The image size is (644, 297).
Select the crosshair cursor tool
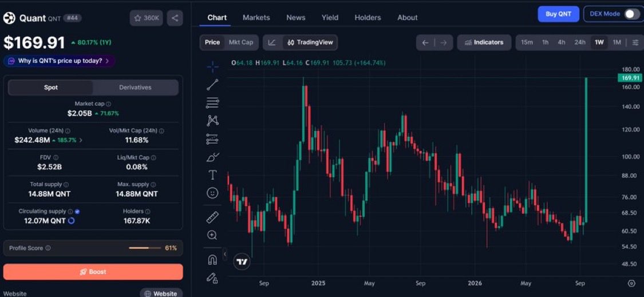212,66
